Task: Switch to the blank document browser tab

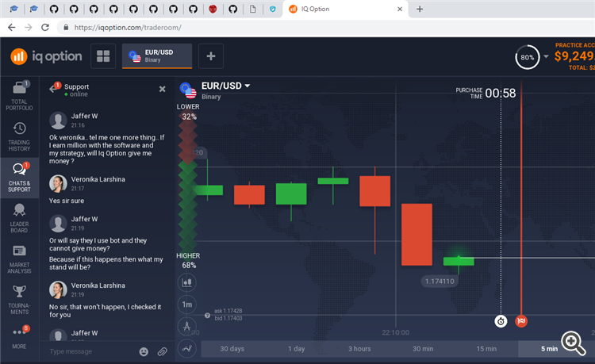Action: point(253,9)
